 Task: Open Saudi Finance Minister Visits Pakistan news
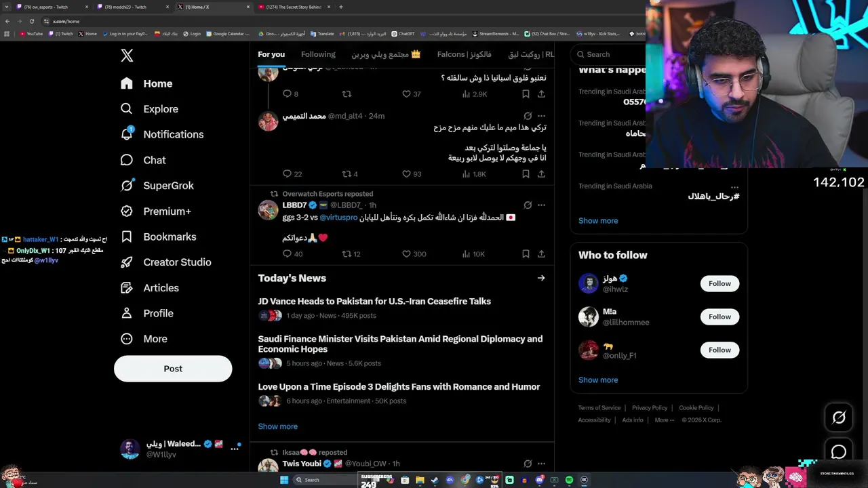click(x=400, y=344)
